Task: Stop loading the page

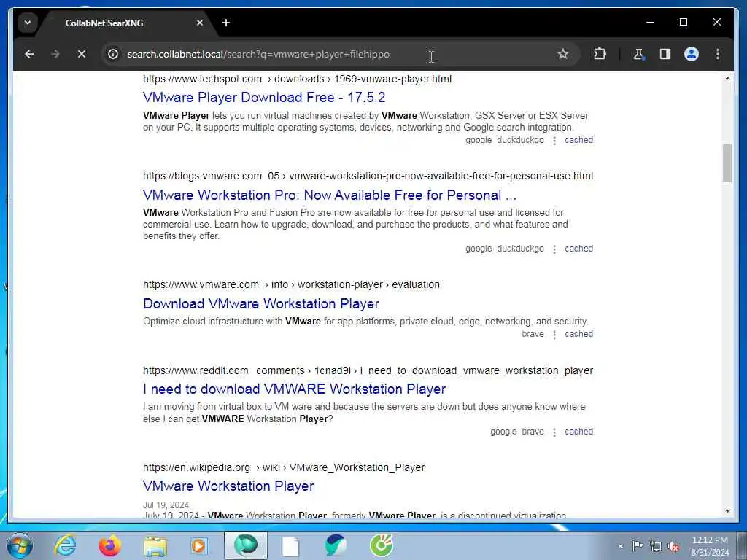Action: click(82, 54)
